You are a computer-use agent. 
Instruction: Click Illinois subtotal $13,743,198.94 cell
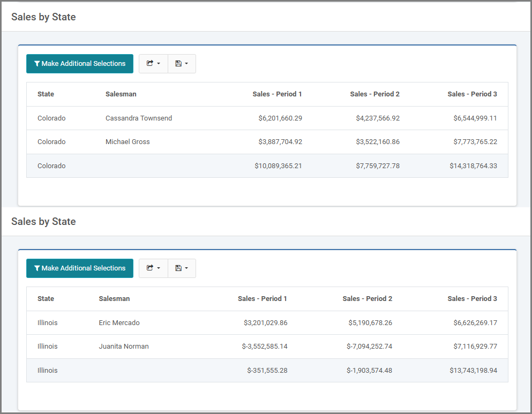pos(473,370)
